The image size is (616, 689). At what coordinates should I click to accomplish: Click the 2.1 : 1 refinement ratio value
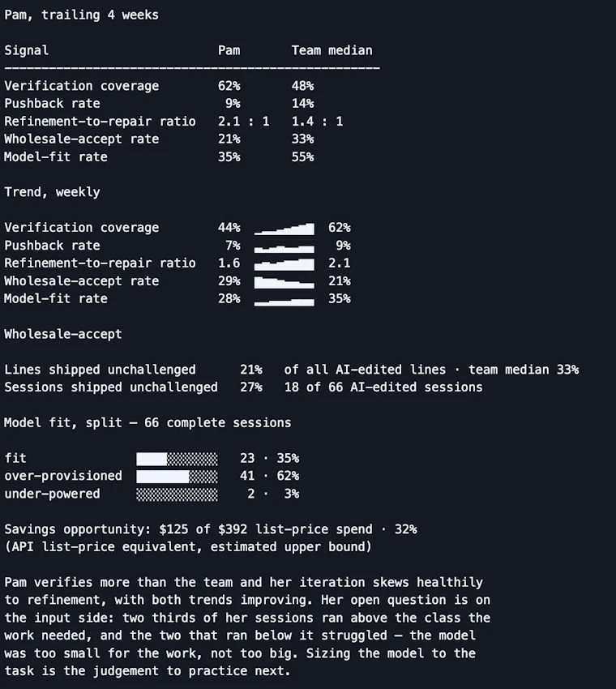click(x=243, y=122)
